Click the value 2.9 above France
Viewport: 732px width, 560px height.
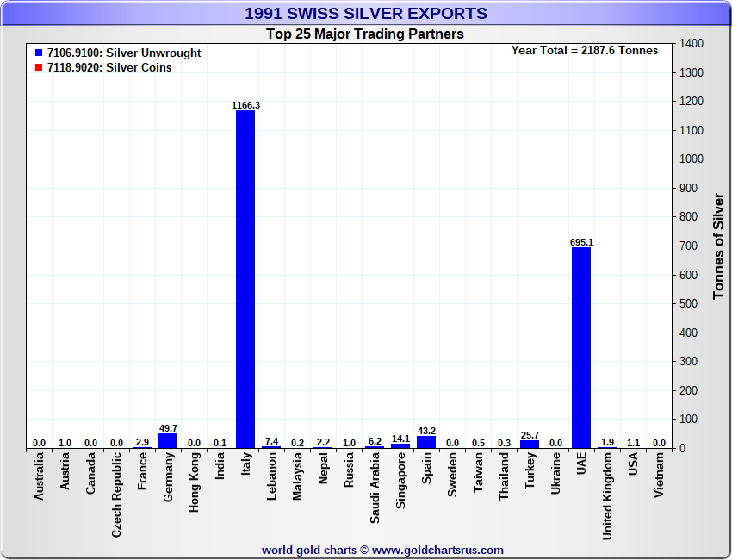142,442
